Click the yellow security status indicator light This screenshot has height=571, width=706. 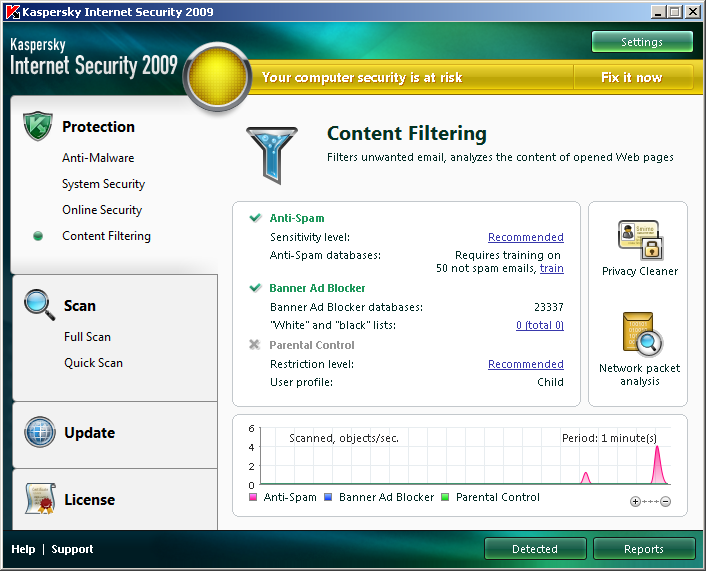pos(217,77)
